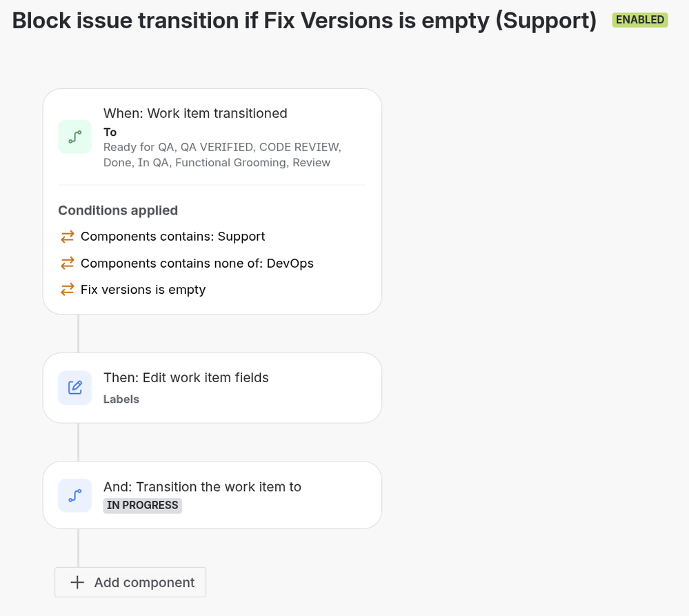Open the Then: Edit work item fields action

[x=212, y=388]
